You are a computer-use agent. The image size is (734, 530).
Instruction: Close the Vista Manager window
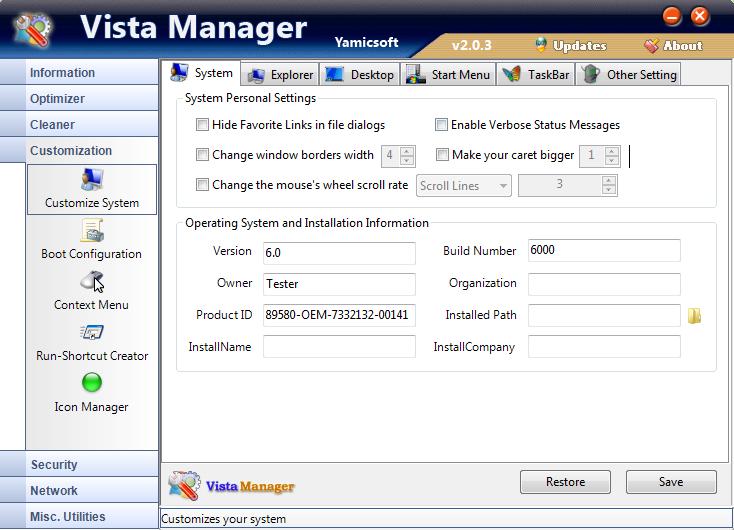699,17
